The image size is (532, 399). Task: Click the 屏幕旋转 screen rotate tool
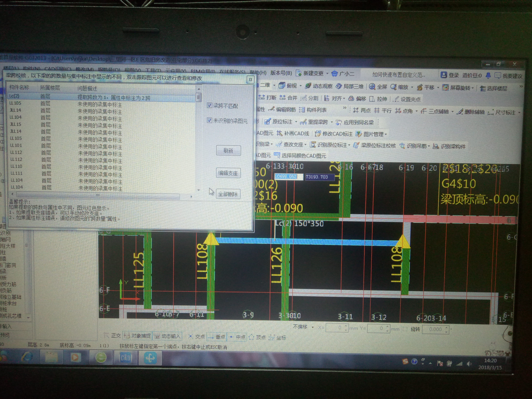point(456,88)
